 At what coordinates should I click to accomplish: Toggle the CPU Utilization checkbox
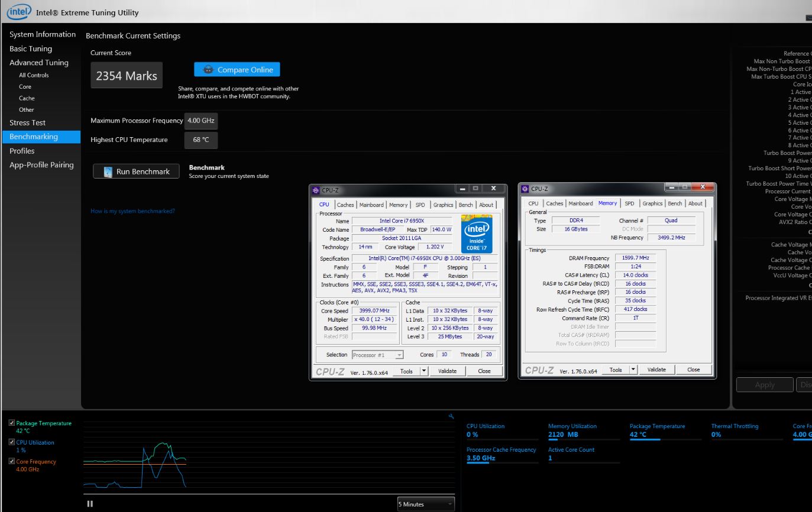12,442
